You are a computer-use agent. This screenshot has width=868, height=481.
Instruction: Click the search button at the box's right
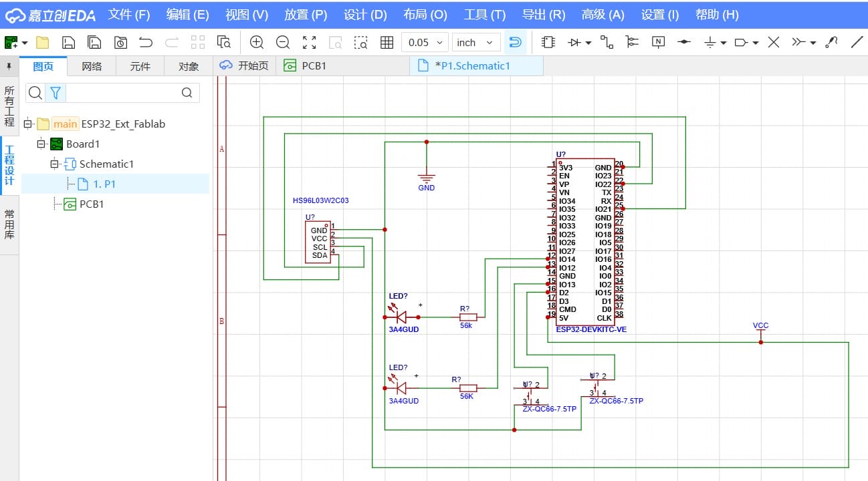187,93
